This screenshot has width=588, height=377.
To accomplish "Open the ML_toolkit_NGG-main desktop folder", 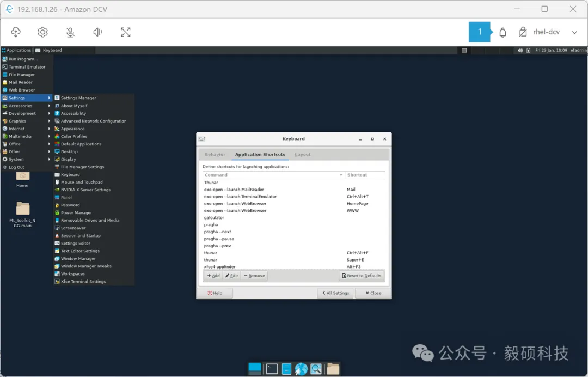I will click(x=23, y=209).
